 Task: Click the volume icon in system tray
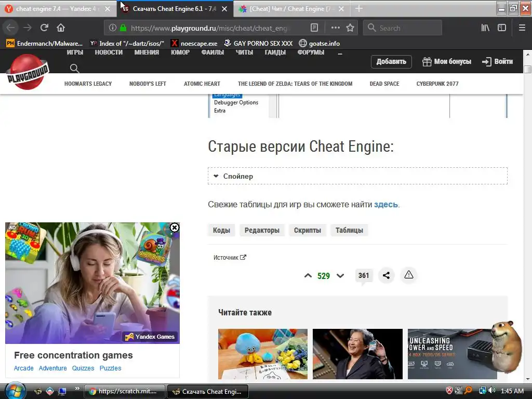pos(493,391)
